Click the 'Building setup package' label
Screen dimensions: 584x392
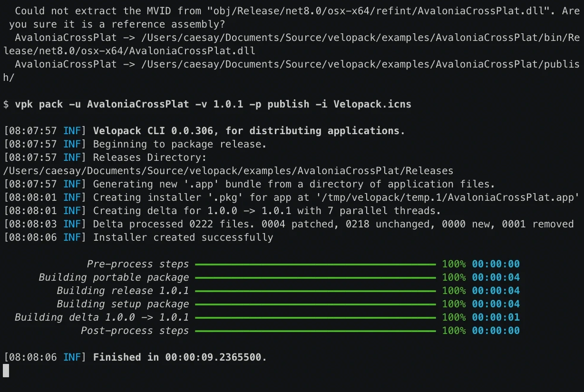[123, 304]
